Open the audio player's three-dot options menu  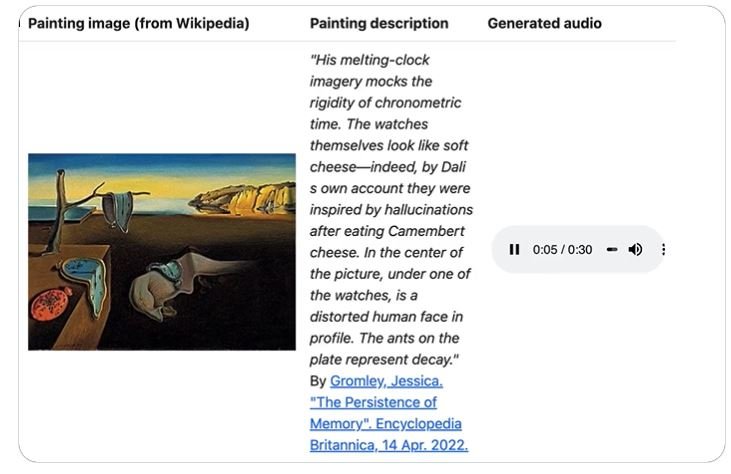coord(664,250)
